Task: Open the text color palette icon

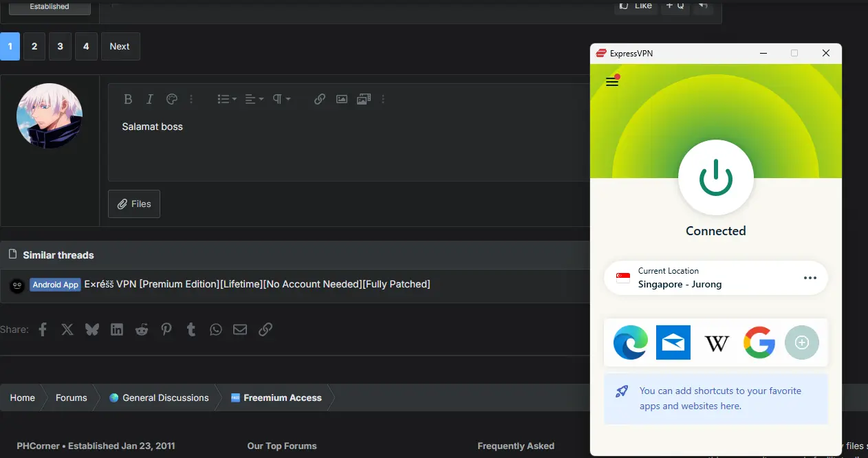Action: click(172, 99)
